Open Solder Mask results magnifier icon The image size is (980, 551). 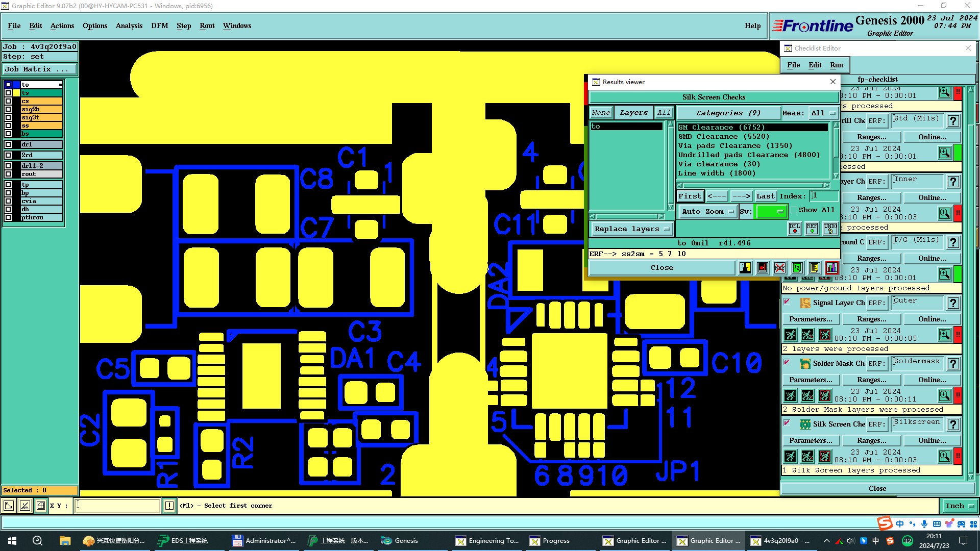(945, 395)
